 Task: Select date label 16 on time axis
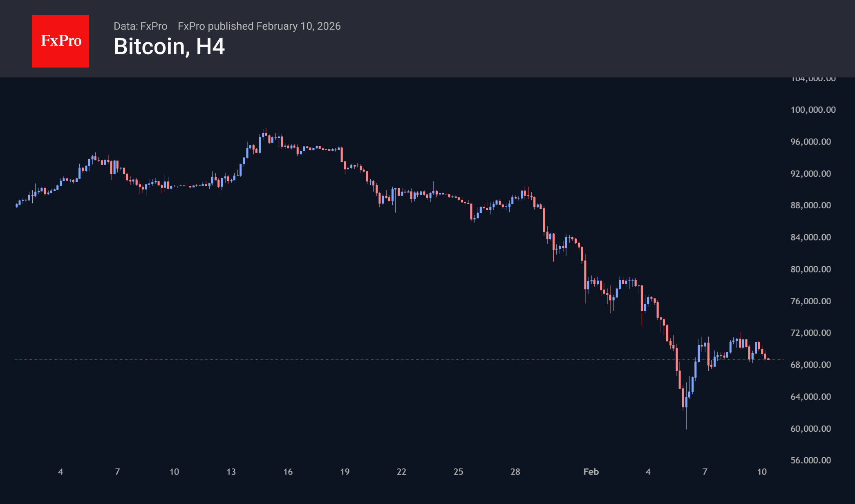click(288, 472)
